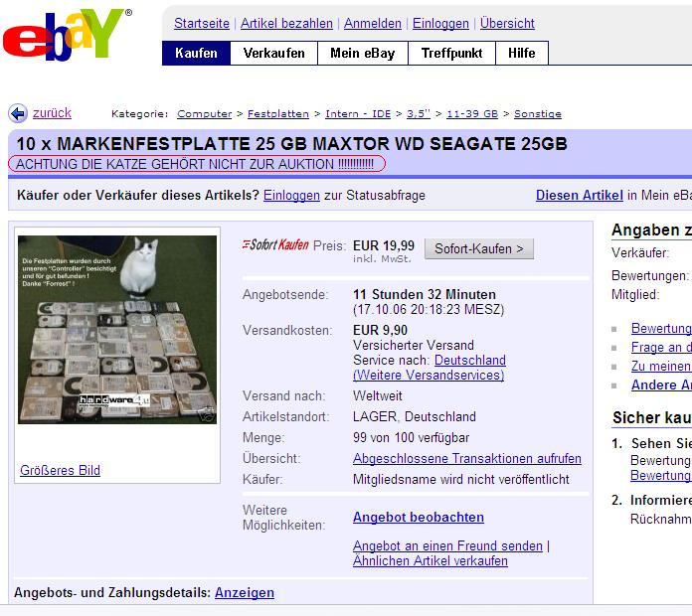Screen dimensions: 692x616
Task: Open the Festplatten category breadcrumb
Action: click(278, 114)
